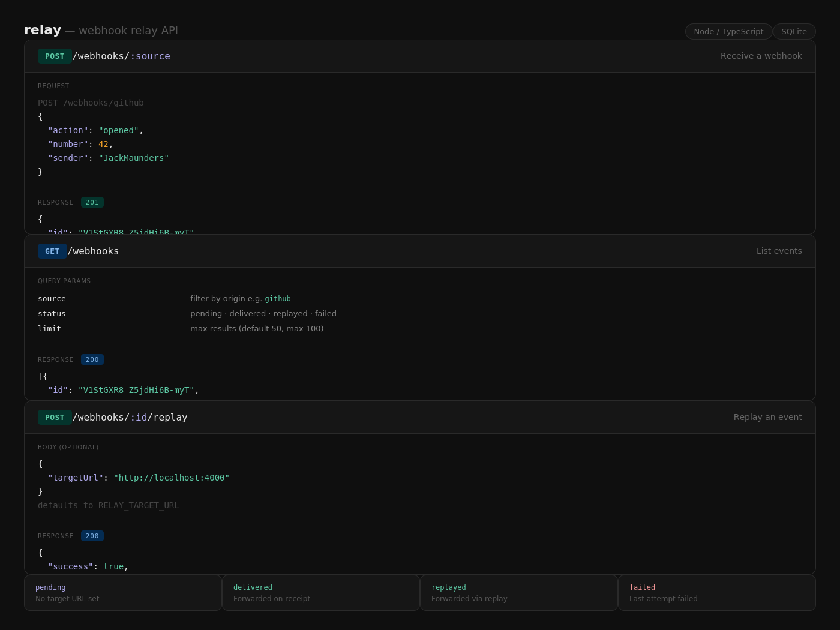The image size is (840, 630).
Task: Click the REQUEST section label
Action: point(53,86)
